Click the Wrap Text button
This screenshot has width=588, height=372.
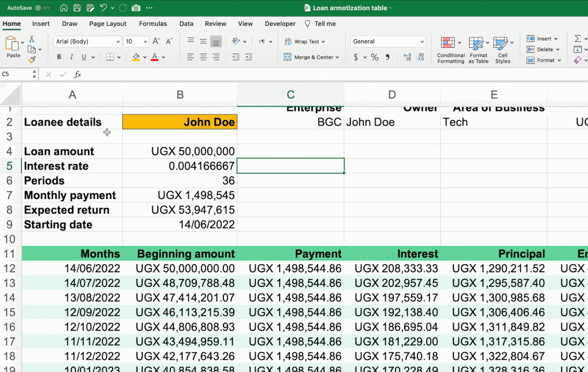pos(305,41)
